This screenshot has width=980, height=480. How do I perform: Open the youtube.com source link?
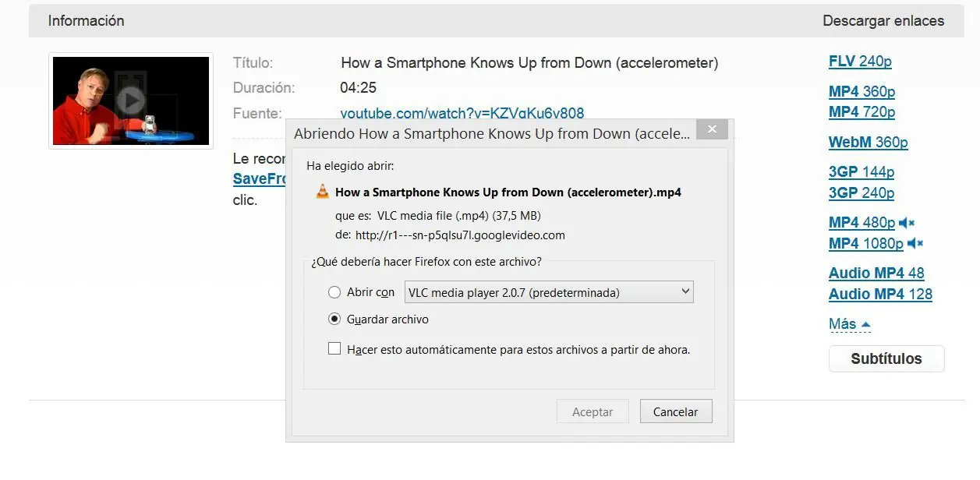tap(462, 114)
